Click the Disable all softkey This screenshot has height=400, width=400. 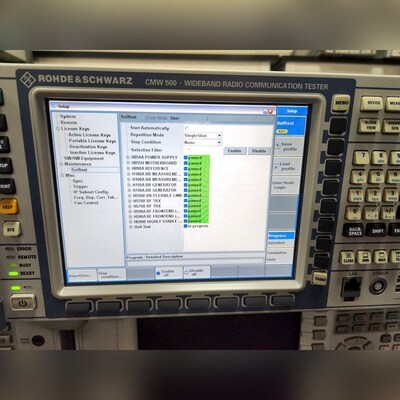(x=197, y=272)
